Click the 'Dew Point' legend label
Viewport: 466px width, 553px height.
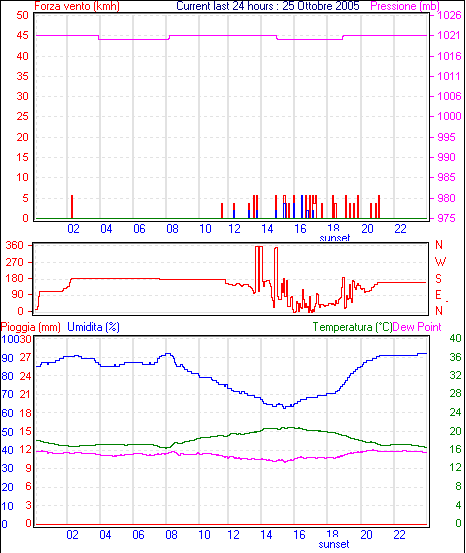pos(417,327)
